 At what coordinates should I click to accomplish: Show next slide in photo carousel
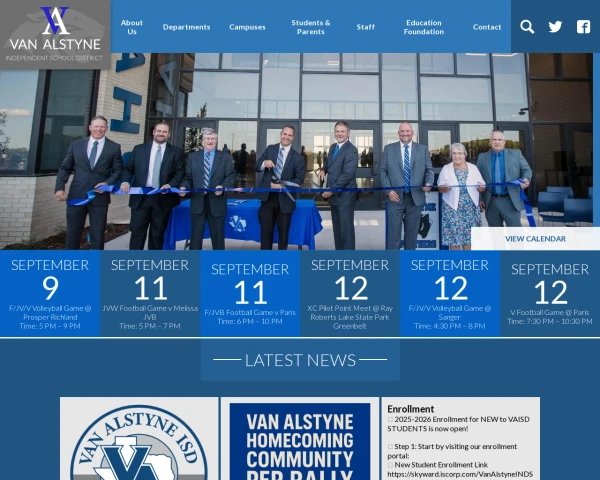589,152
